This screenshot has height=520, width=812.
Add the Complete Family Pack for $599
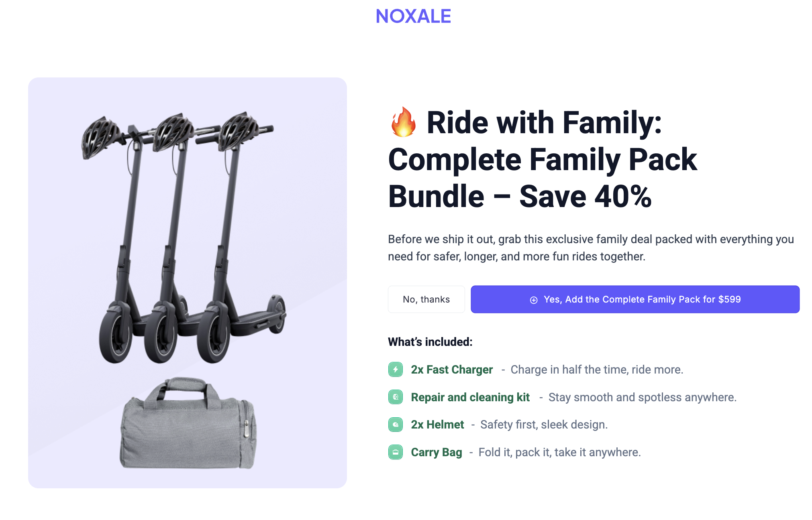(635, 299)
